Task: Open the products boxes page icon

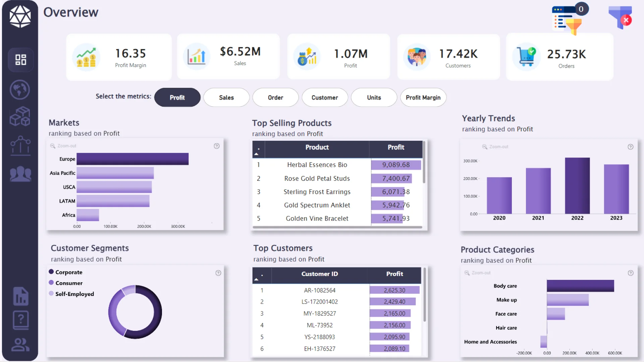Action: (x=20, y=116)
